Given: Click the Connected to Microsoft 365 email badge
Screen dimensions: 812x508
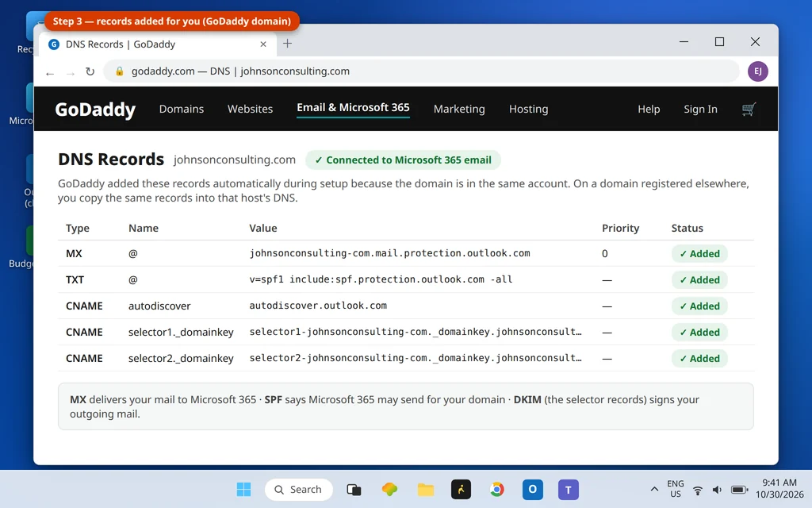Looking at the screenshot, I should click(x=403, y=160).
